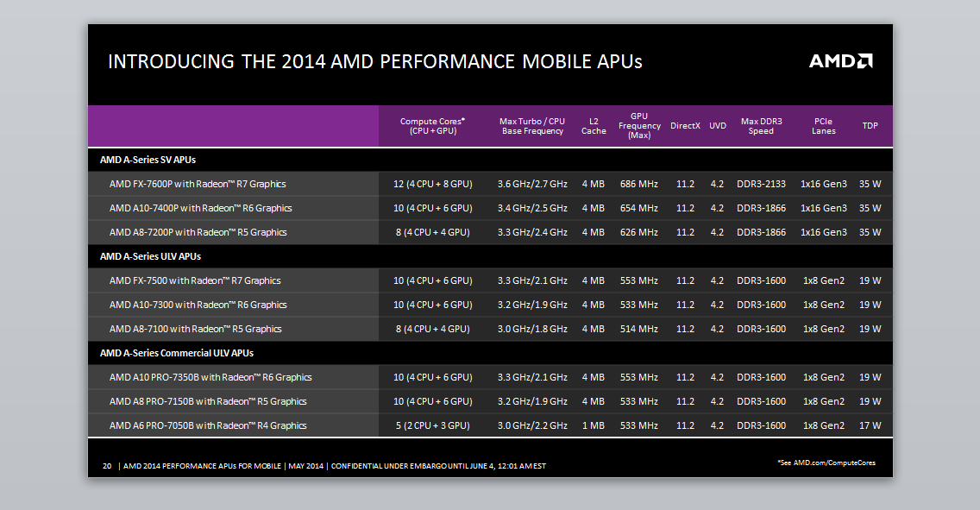Click the 'UVD' column header

tap(718, 126)
